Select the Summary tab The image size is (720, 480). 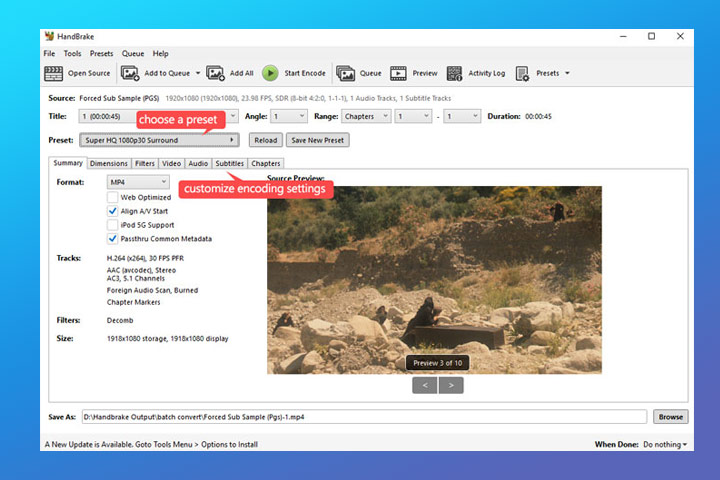pos(68,163)
